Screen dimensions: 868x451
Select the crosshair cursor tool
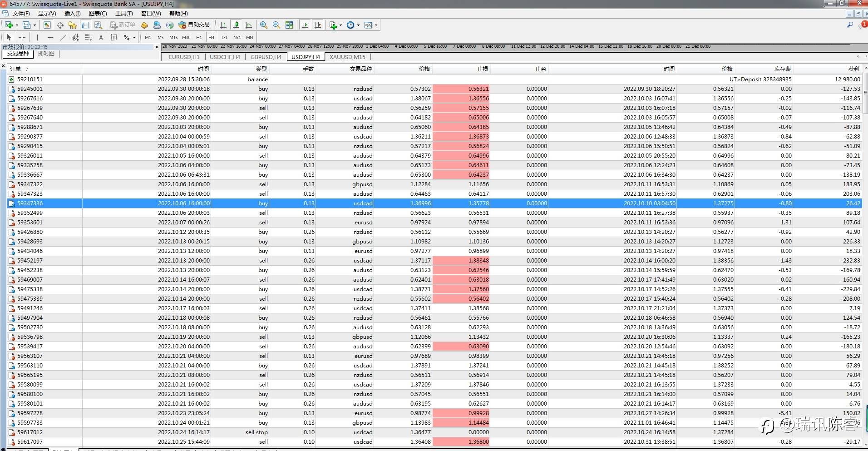pyautogui.click(x=22, y=37)
